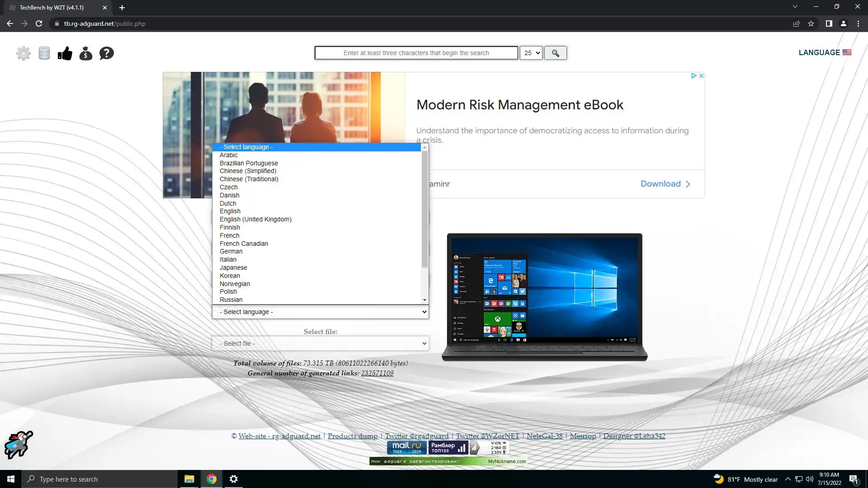Bookmark this page with star icon
Viewport: 868px width, 488px height.
(x=811, y=23)
